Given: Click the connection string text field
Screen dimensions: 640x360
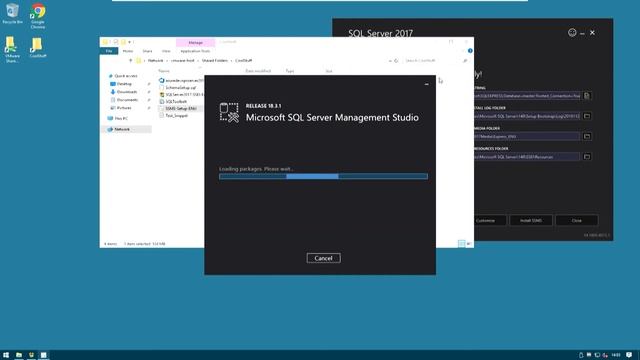Looking at the screenshot, I should click(527, 96).
